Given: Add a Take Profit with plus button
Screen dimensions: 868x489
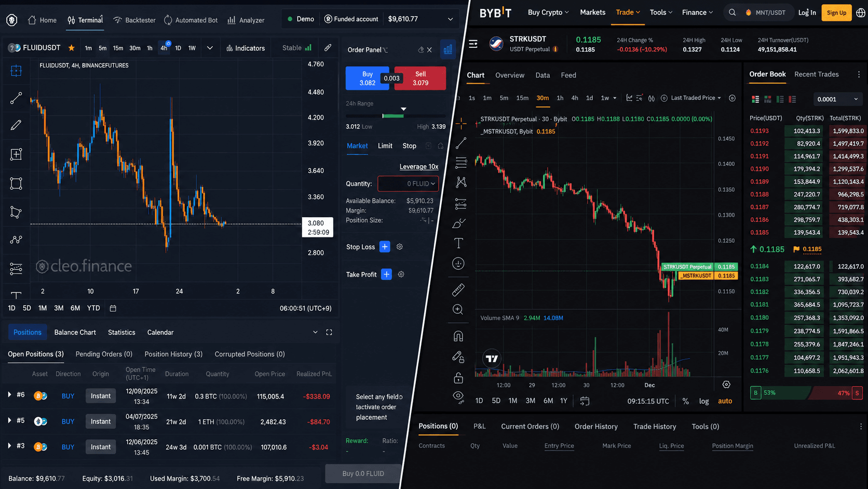Looking at the screenshot, I should [x=386, y=274].
